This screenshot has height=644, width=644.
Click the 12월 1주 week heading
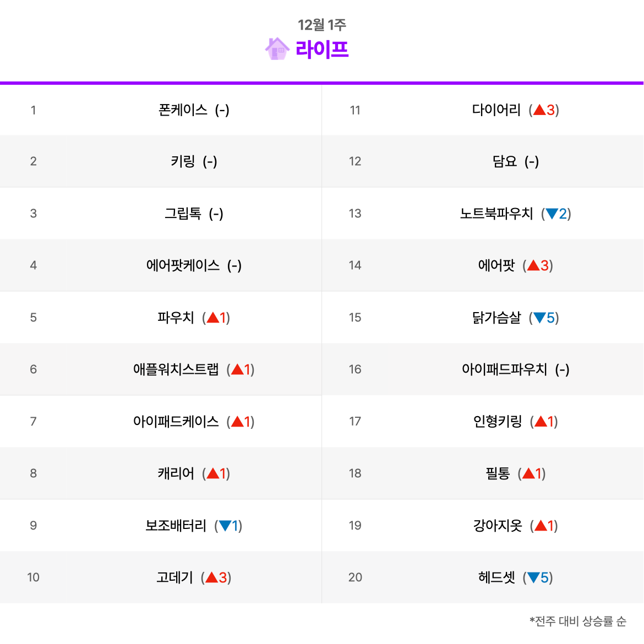tap(322, 25)
